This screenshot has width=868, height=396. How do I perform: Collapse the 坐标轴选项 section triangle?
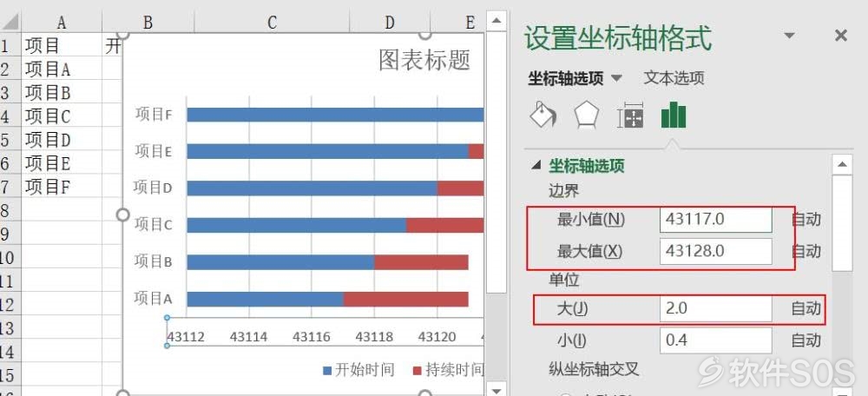[x=536, y=166]
